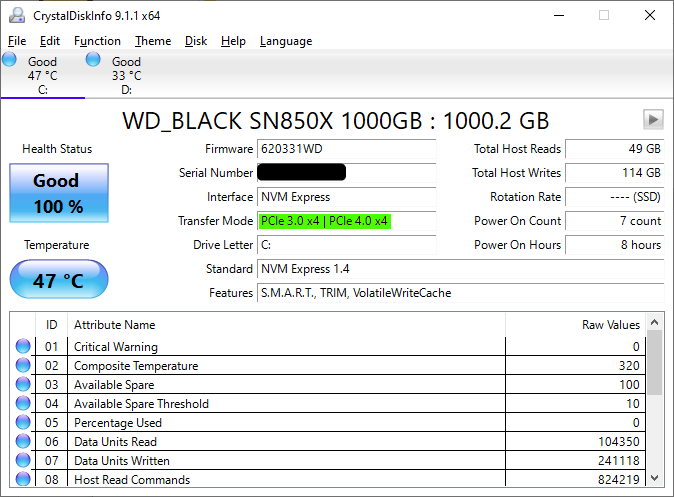The height and width of the screenshot is (497, 674).
Task: Select the Host Read Commands row
Action: 328,479
